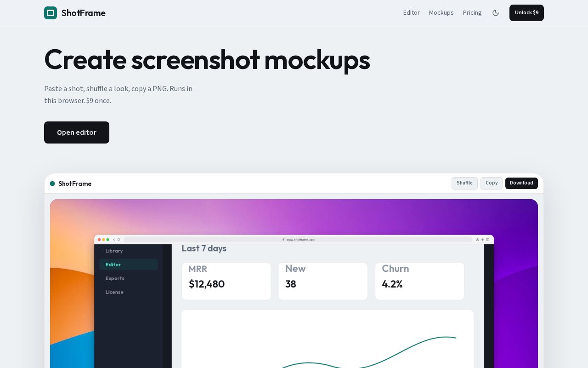Click the back chevron in mock browser

click(114, 240)
